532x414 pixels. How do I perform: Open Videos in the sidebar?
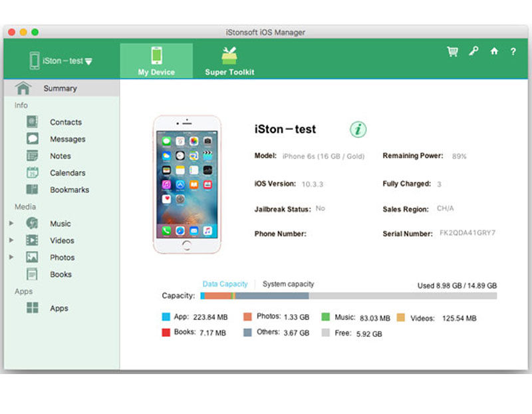click(x=62, y=240)
